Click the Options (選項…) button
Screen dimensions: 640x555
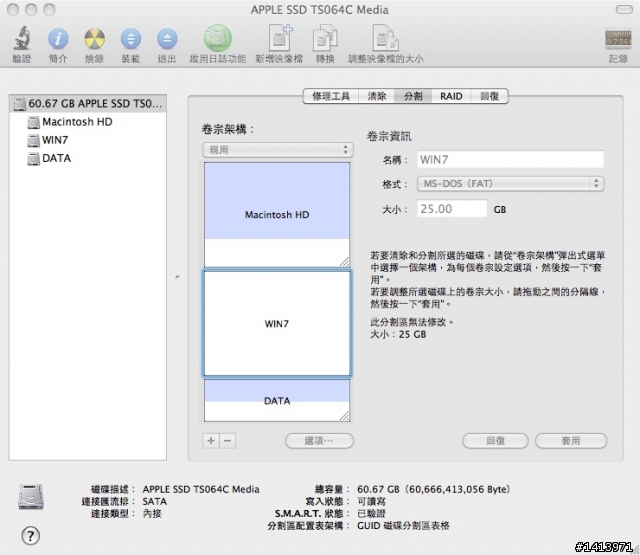[319, 441]
